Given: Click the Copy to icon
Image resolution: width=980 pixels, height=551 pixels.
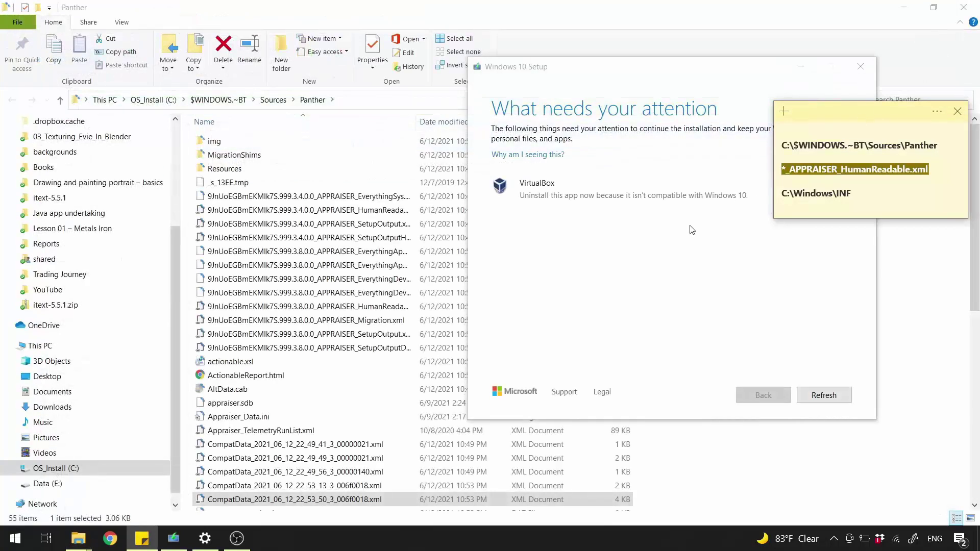Looking at the screenshot, I should (x=194, y=44).
